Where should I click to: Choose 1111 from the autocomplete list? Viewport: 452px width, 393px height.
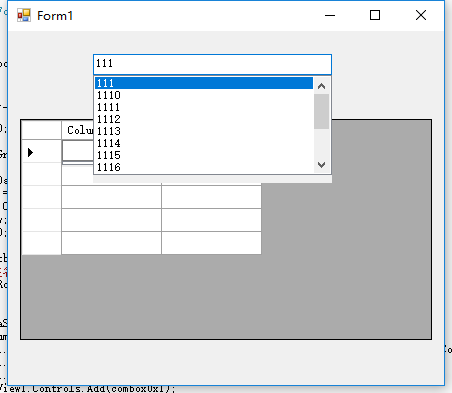204,107
